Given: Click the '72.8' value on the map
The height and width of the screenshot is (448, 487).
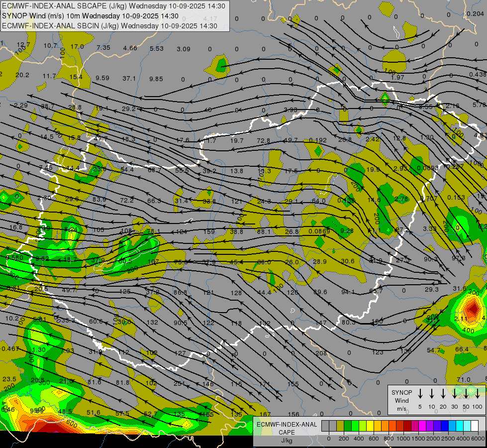Looking at the screenshot, I should [263, 140].
